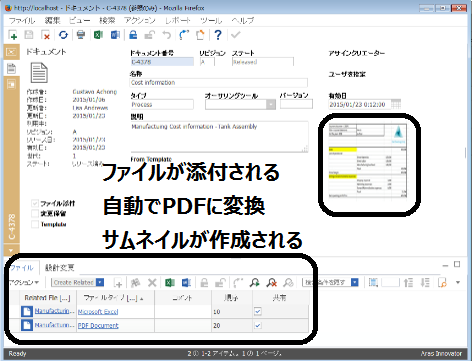The width and height of the screenshot is (472, 361).
Task: Click New relationship icon in files toolbar
Action: pyautogui.click(x=118, y=283)
